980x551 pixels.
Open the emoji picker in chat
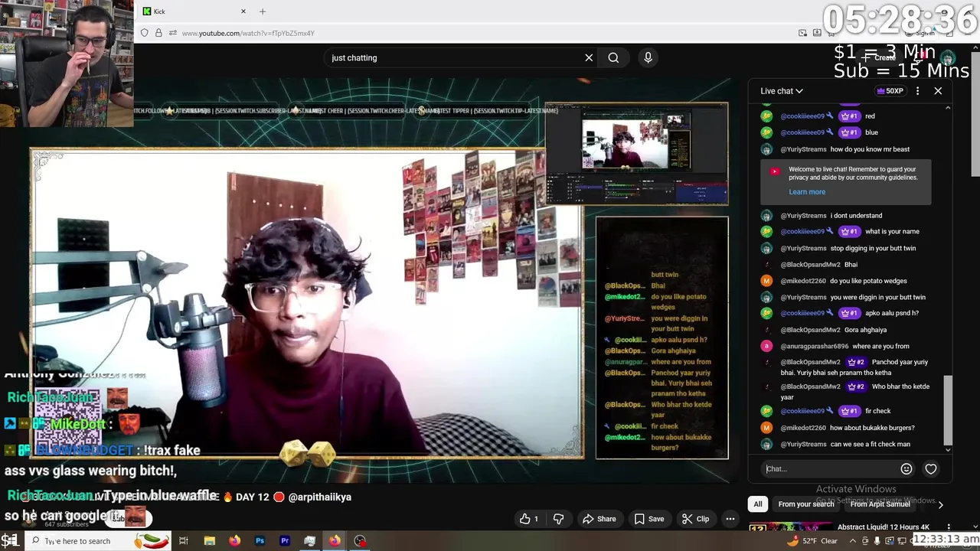pos(906,469)
